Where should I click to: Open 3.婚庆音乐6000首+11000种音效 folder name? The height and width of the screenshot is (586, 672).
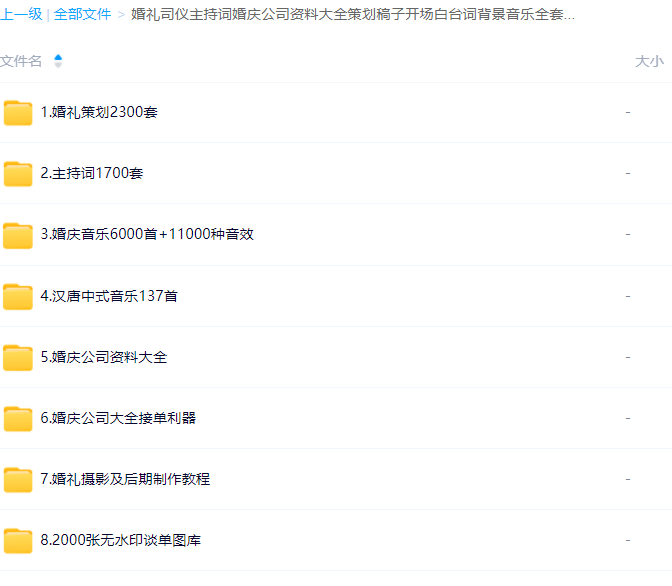click(x=147, y=235)
